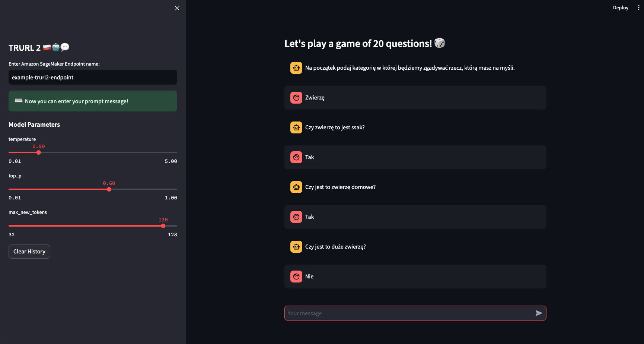Click user avatar next to 'Nie' reply
This screenshot has height=344, width=644.
pyautogui.click(x=296, y=277)
